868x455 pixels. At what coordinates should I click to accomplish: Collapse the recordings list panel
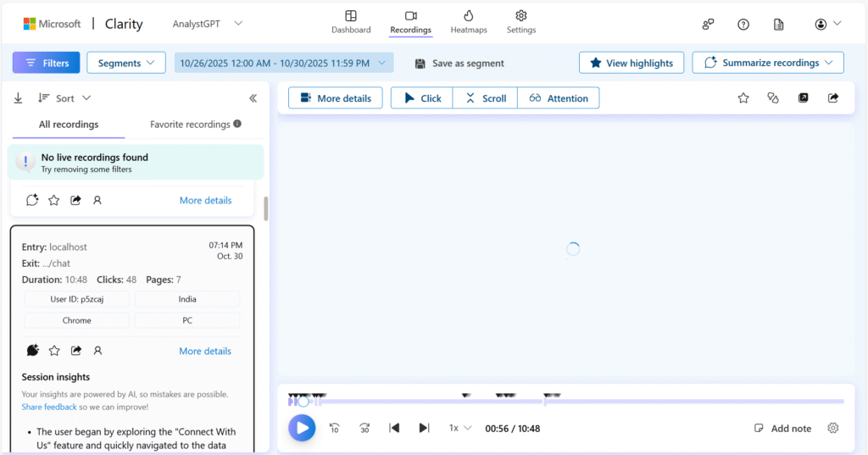(253, 98)
